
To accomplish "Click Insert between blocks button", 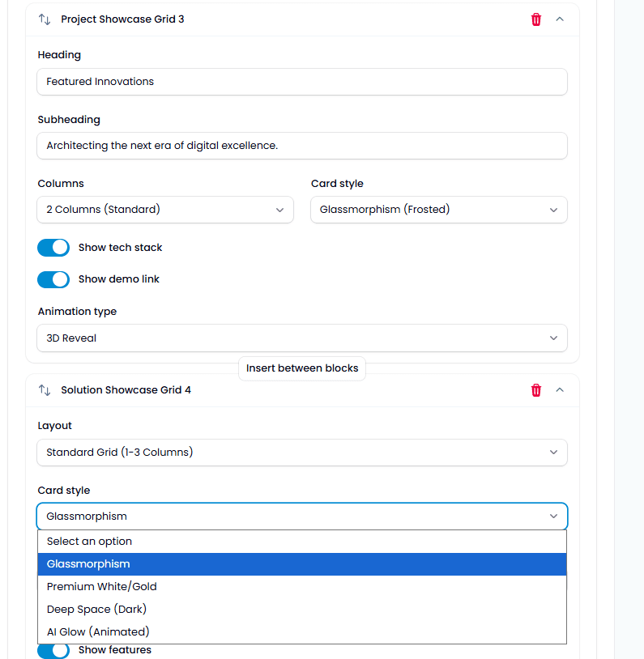I will (x=302, y=368).
